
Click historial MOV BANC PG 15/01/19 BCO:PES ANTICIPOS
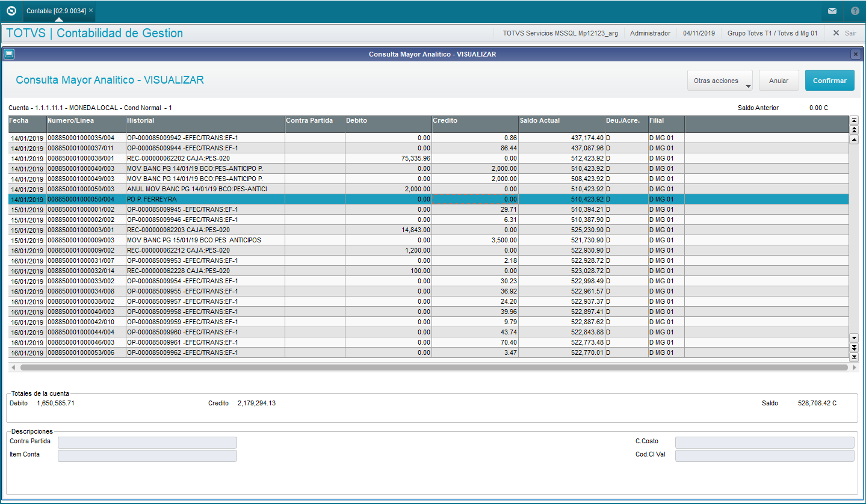[194, 240]
